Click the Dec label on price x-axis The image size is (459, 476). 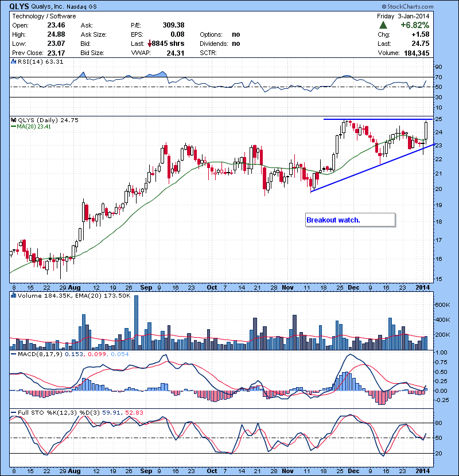tap(353, 287)
